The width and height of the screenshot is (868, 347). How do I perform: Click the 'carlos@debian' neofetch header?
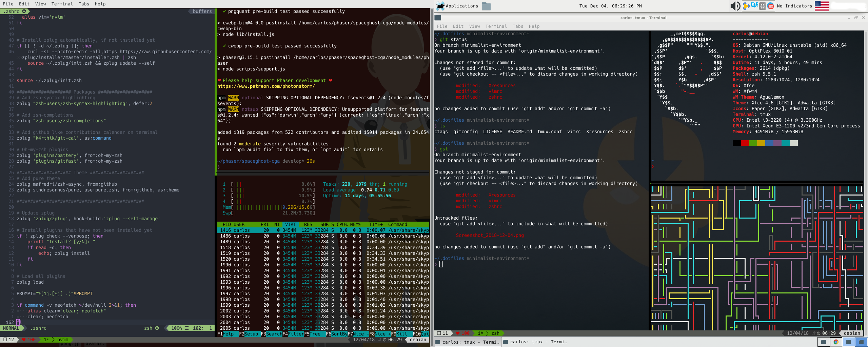coord(750,34)
